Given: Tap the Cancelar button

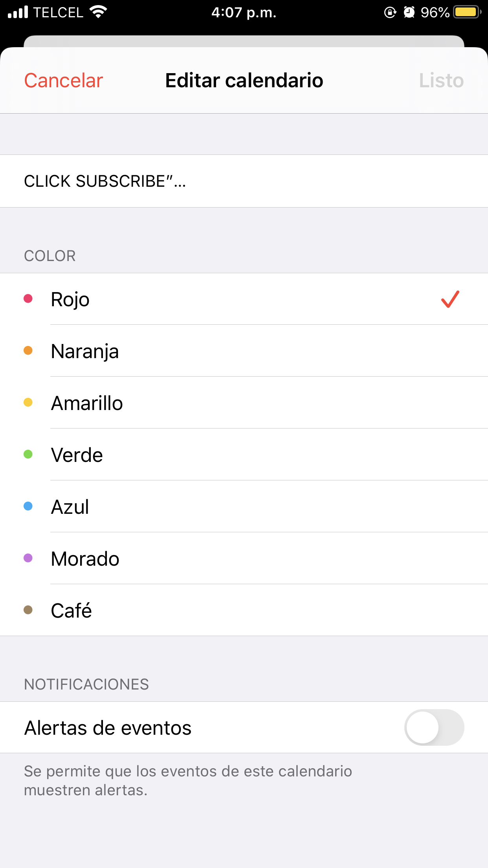Looking at the screenshot, I should pos(63,81).
